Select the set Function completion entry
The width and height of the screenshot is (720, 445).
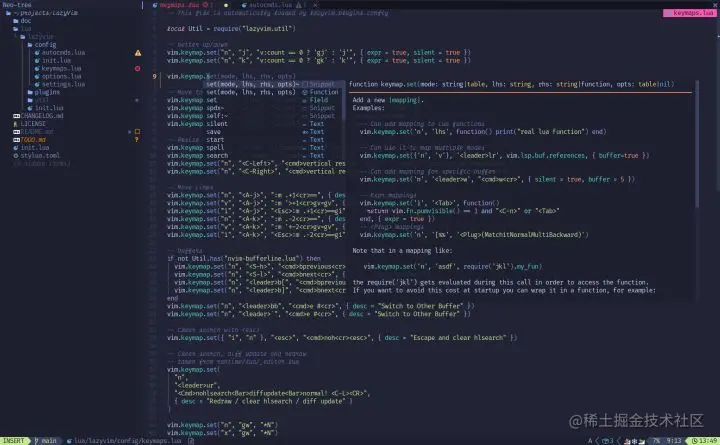pos(274,92)
